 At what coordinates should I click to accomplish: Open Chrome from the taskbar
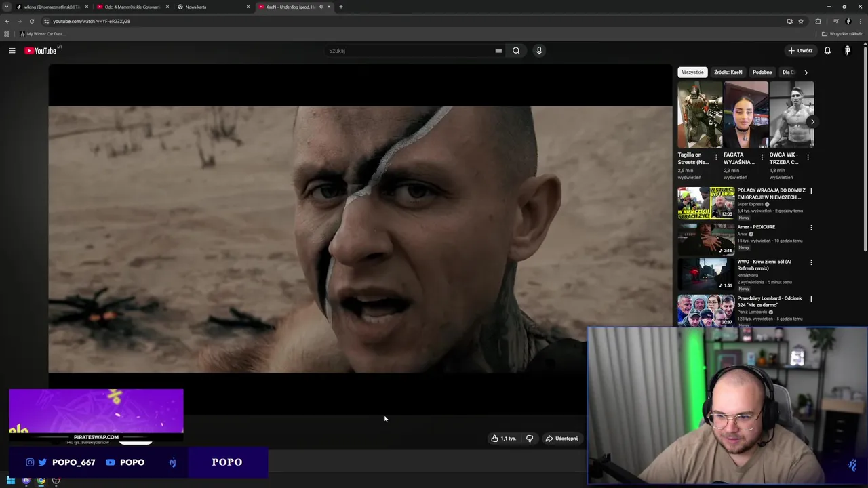click(x=41, y=481)
